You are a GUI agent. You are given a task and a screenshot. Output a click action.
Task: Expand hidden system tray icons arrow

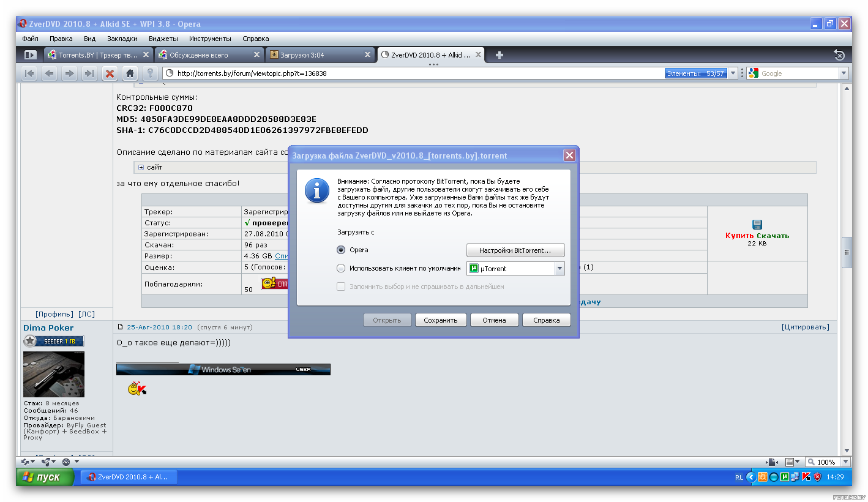point(751,477)
